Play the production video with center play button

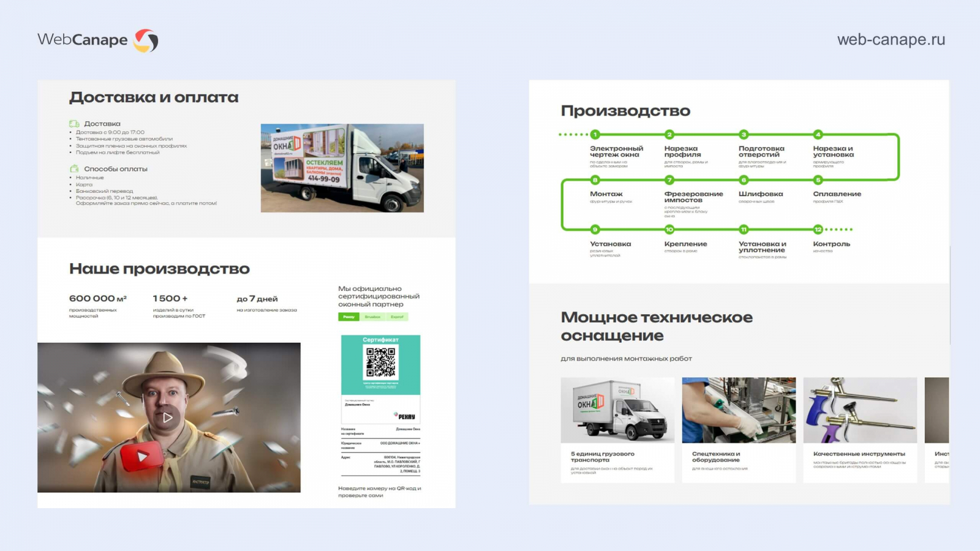(167, 418)
